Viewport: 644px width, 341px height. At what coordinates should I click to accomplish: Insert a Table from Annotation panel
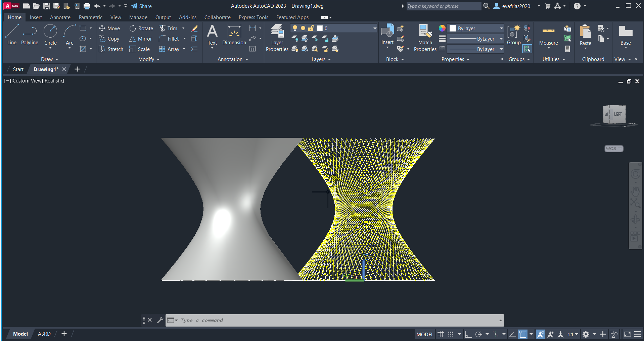[x=252, y=49]
